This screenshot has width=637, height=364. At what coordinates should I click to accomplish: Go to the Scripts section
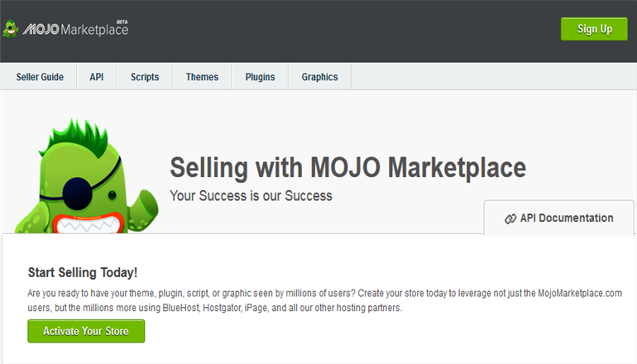[145, 77]
